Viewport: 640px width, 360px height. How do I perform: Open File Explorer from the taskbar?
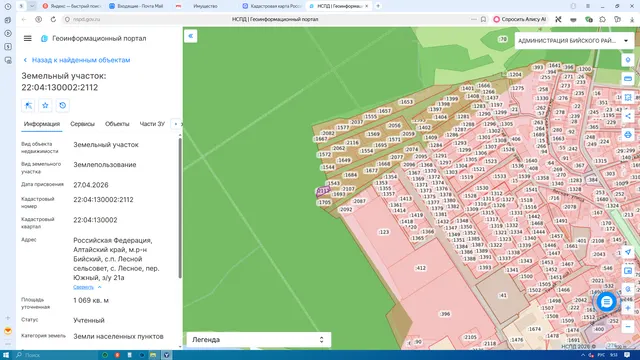tap(153, 355)
